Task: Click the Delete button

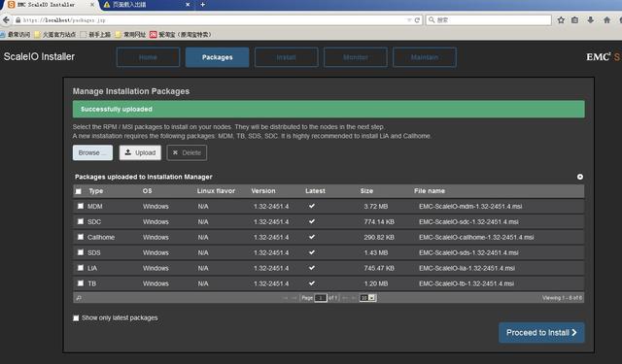Action: pos(187,152)
